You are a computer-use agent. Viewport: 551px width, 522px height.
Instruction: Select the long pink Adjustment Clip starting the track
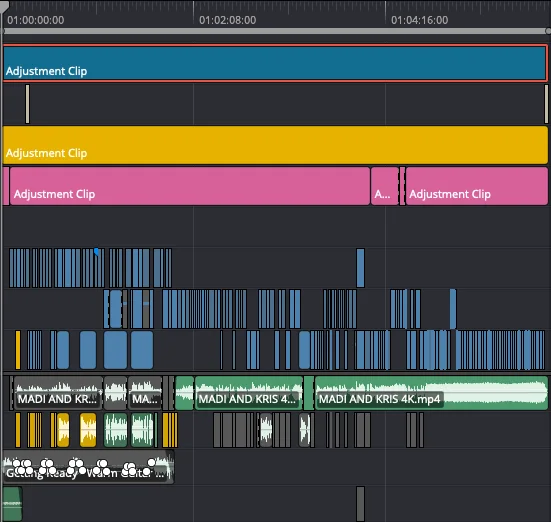click(x=190, y=186)
